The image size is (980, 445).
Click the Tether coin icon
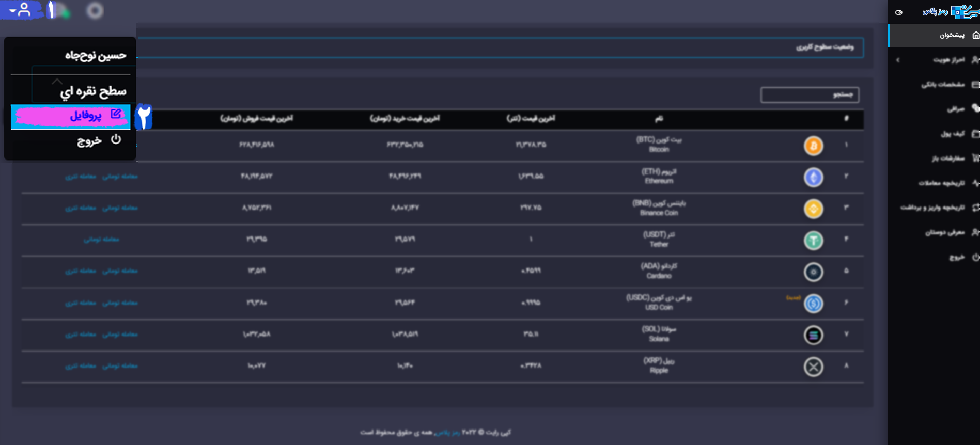813,240
